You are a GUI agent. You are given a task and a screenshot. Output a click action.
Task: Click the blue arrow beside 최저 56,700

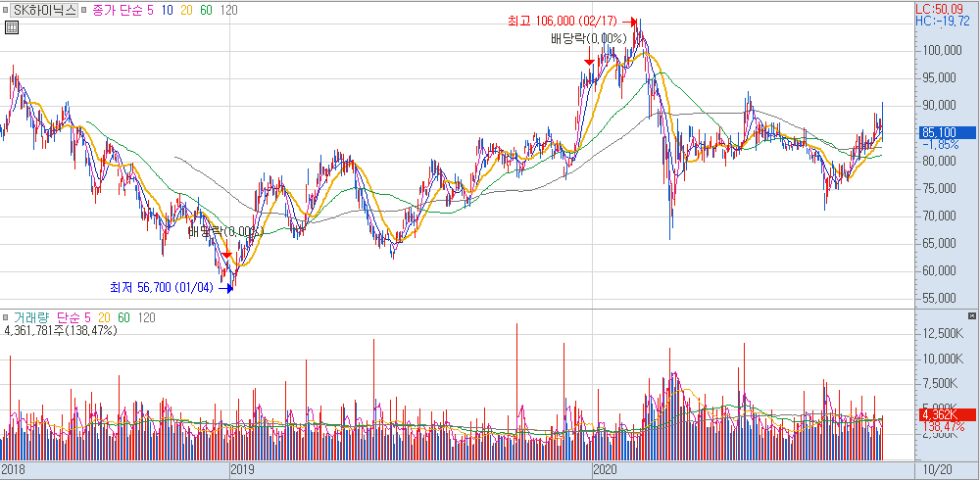225,288
